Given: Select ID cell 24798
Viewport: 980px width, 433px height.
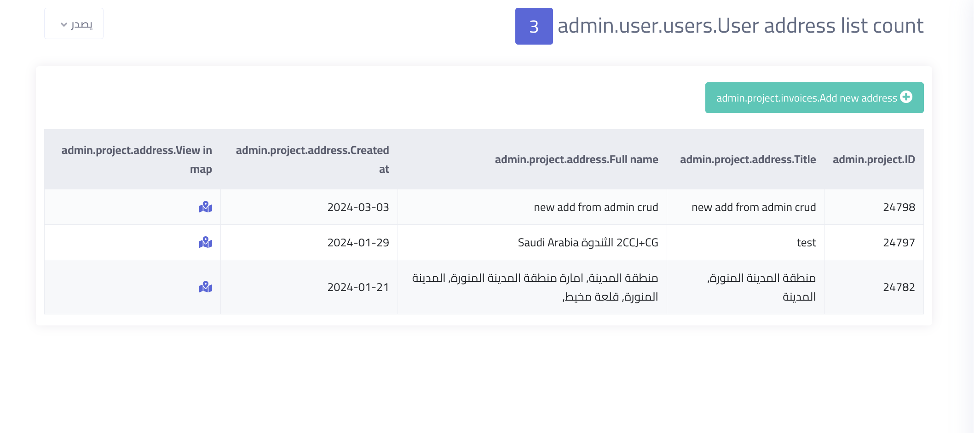Looking at the screenshot, I should pyautogui.click(x=899, y=207).
